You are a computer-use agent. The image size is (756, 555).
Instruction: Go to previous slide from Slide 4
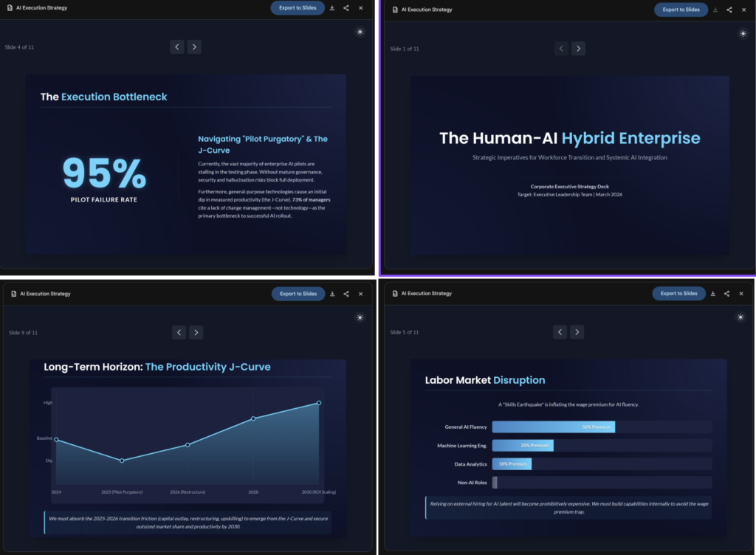(177, 46)
